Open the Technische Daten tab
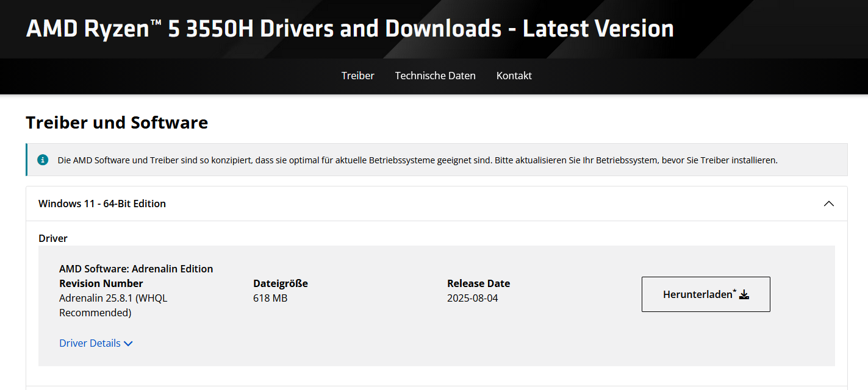868x390 pixels. 435,76
